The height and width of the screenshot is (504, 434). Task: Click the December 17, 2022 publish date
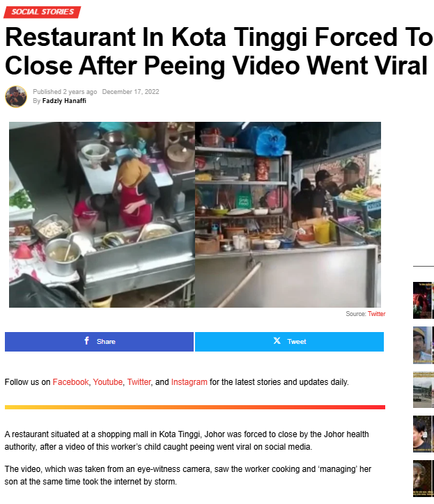[x=131, y=92]
